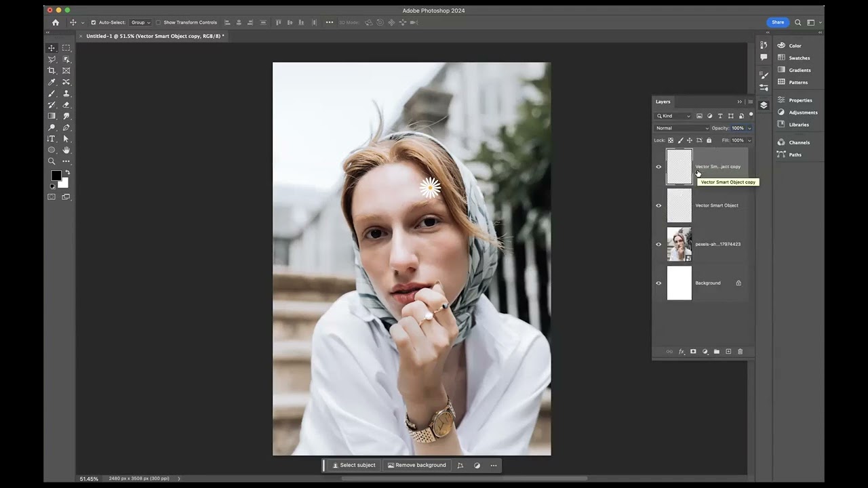Viewport: 868px width, 488px height.
Task: Select the Path Selection tool
Action: coord(66,139)
